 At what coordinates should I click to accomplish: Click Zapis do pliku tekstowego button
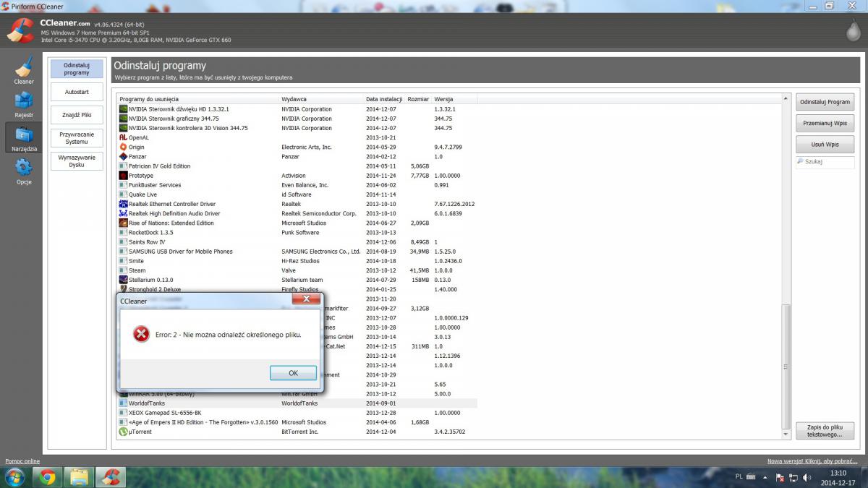point(825,431)
